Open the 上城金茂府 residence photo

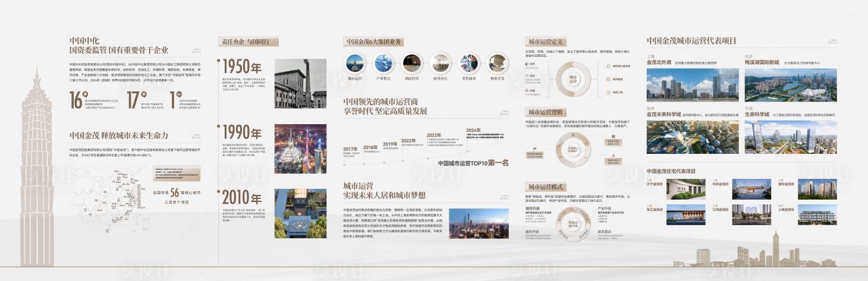tap(817, 214)
